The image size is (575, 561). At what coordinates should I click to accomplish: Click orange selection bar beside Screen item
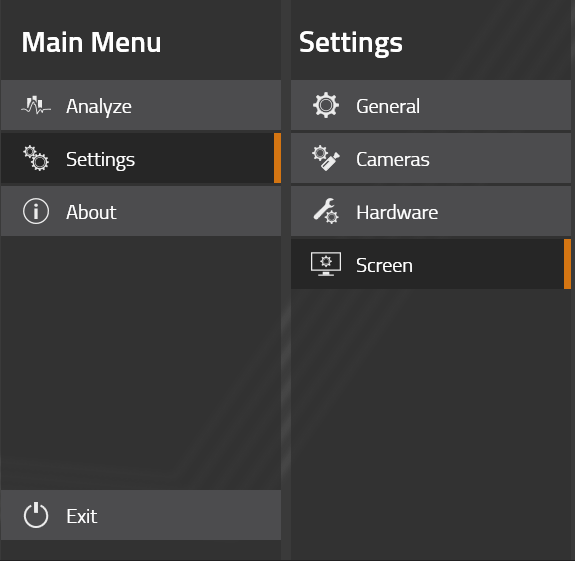tap(567, 264)
